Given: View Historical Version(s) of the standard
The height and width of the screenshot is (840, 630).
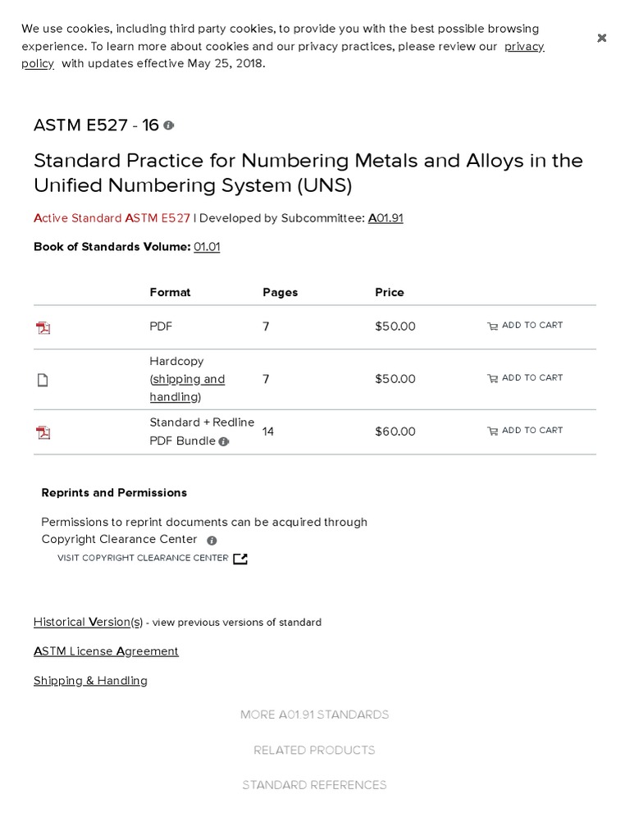Looking at the screenshot, I should click(x=88, y=622).
